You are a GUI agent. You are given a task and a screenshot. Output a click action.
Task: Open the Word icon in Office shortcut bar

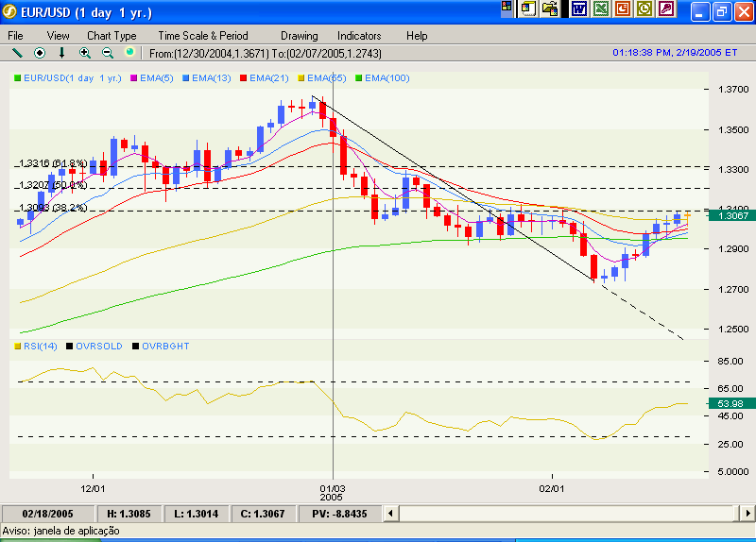[578, 8]
